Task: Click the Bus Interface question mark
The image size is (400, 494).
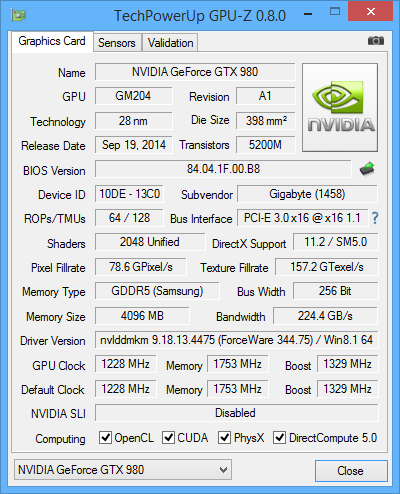Action: coord(375,218)
